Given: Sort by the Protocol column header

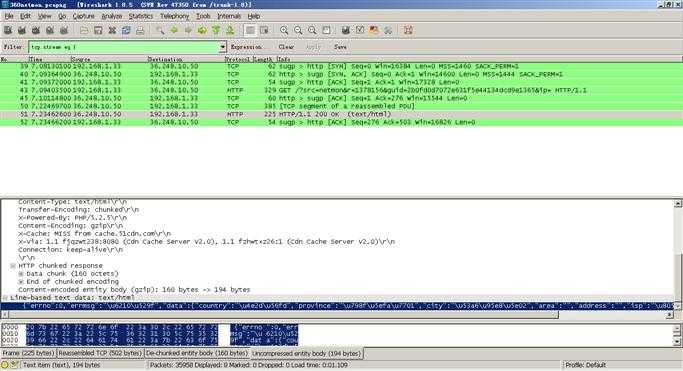Looking at the screenshot, I should click(x=238, y=59).
